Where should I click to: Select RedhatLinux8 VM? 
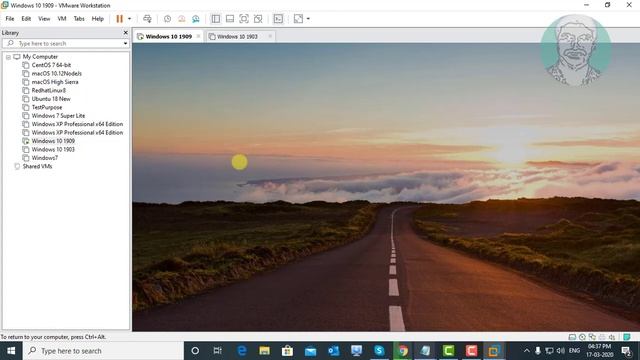pyautogui.click(x=49, y=90)
